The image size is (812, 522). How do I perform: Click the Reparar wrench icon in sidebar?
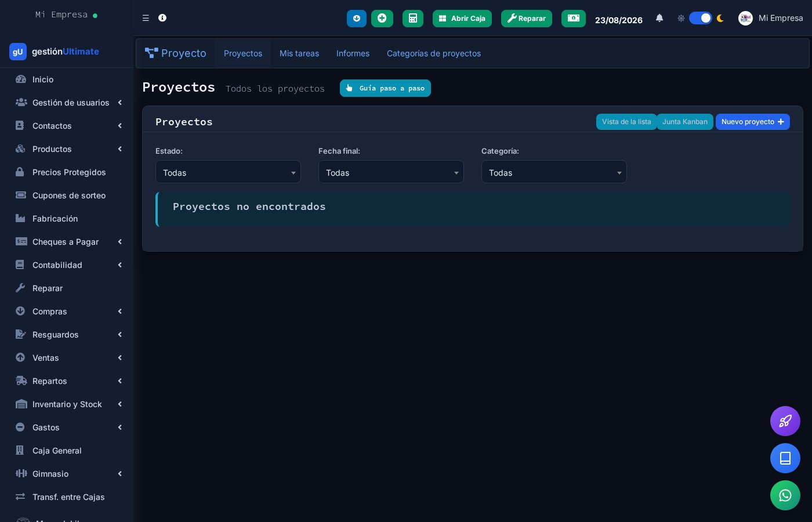point(20,288)
